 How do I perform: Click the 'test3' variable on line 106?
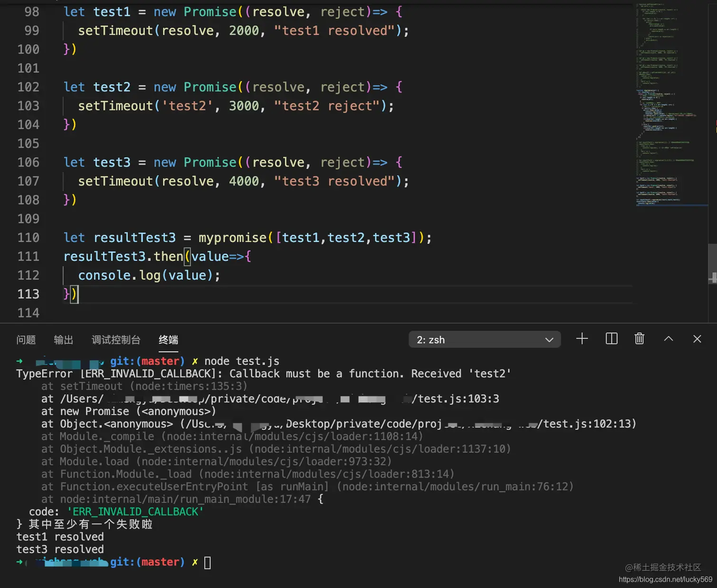click(x=112, y=162)
